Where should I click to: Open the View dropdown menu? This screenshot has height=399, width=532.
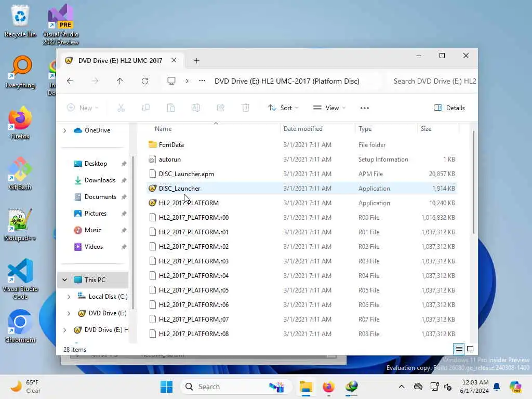(x=329, y=108)
